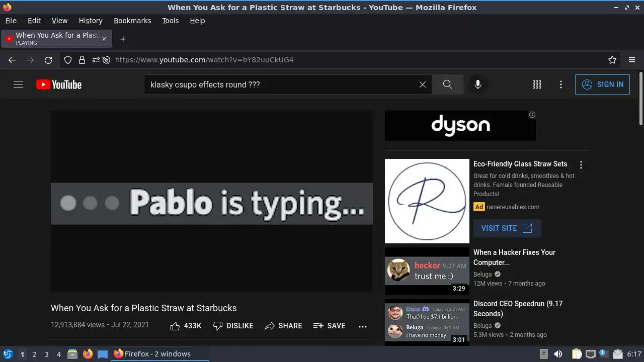Click the SIGN IN button
This screenshot has width=644, height=362.
click(602, 84)
